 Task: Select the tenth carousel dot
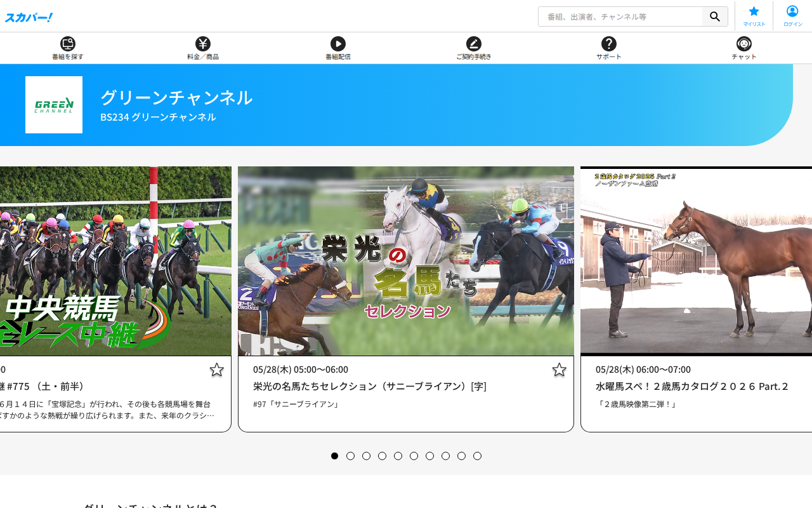click(x=478, y=456)
